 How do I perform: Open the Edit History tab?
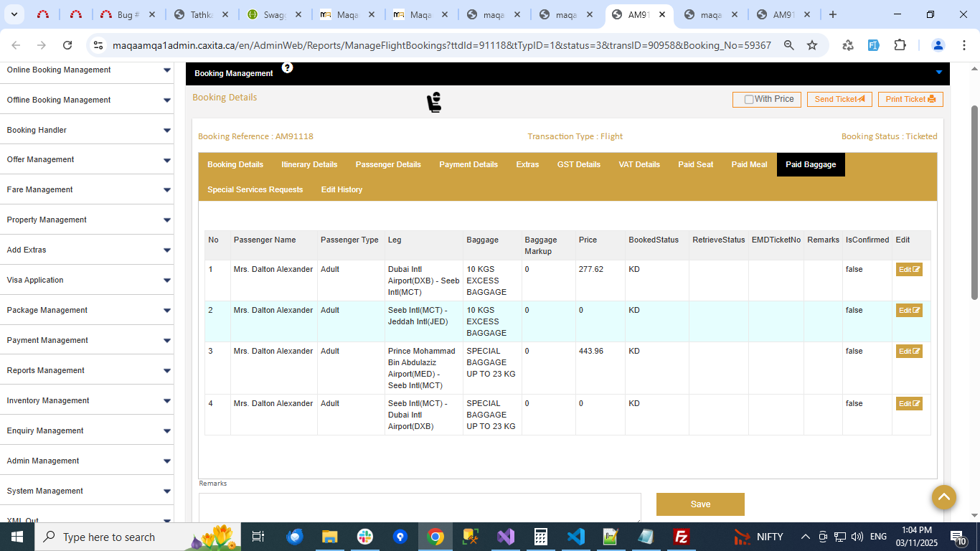[341, 189]
